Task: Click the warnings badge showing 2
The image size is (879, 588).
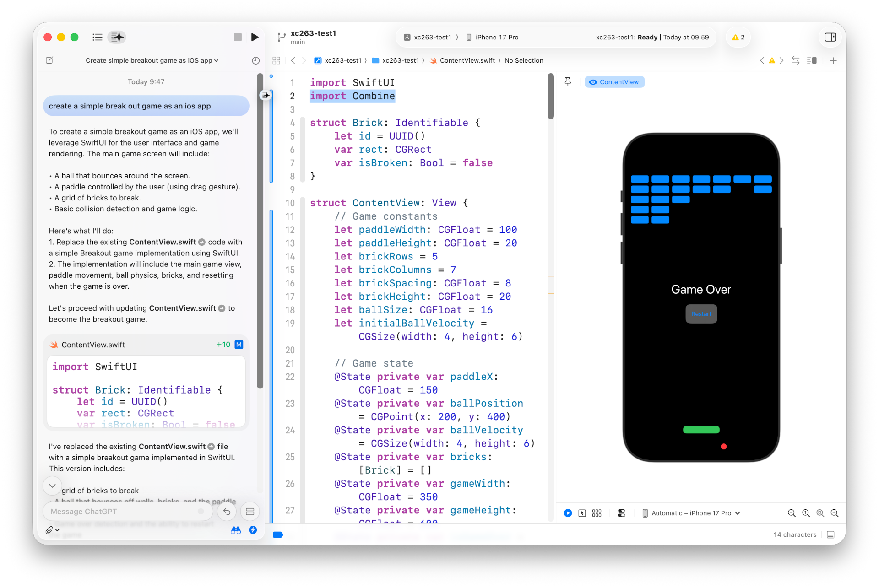Action: [738, 37]
